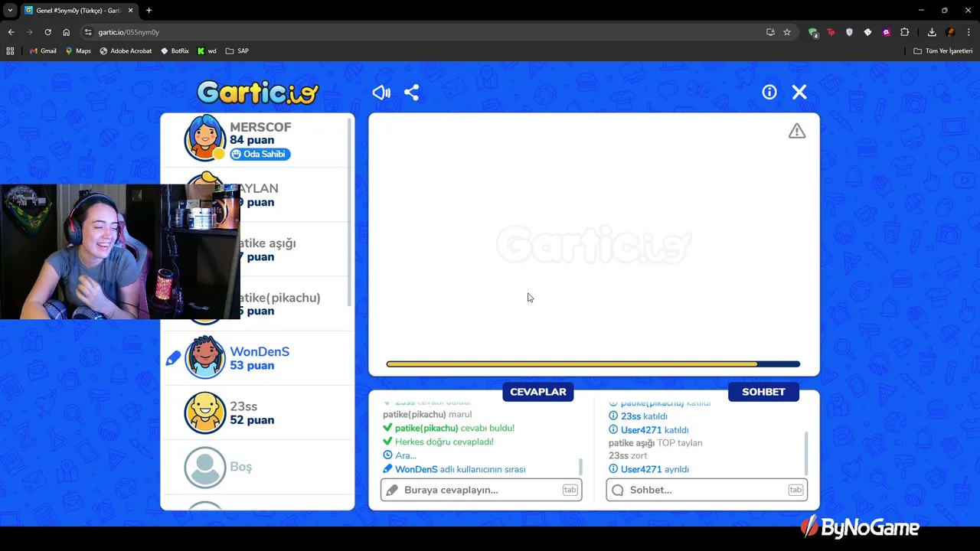Click the pencil icon beside WonDenS
The width and height of the screenshot is (980, 551).
coord(174,357)
